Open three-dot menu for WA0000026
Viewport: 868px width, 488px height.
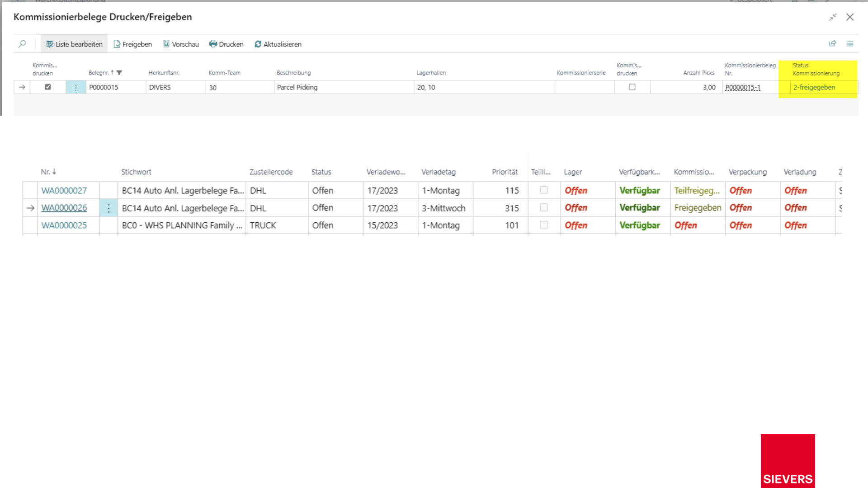click(x=108, y=208)
